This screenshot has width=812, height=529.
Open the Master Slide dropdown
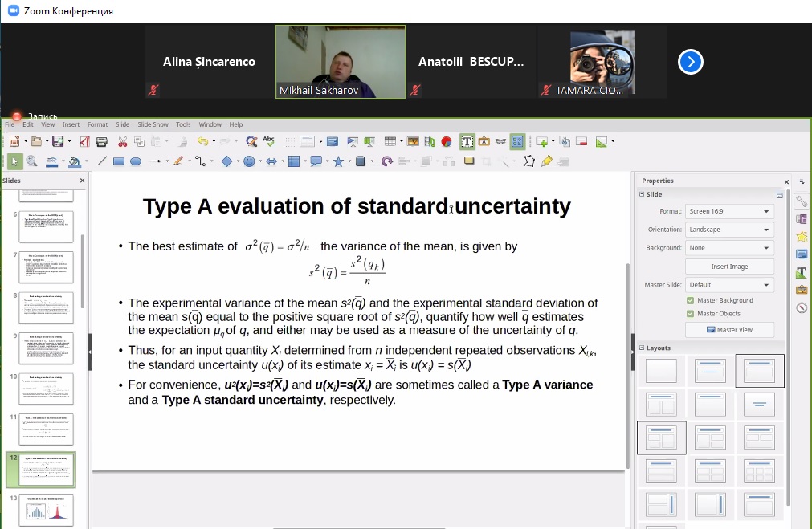tap(729, 285)
